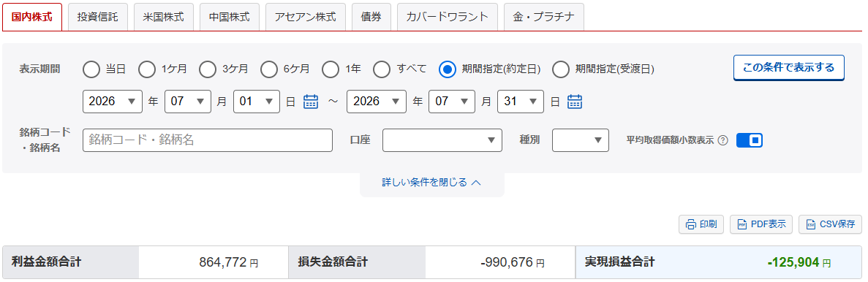This screenshot has height=282, width=868.
Task: Switch to the 米国株式 tab
Action: click(163, 17)
